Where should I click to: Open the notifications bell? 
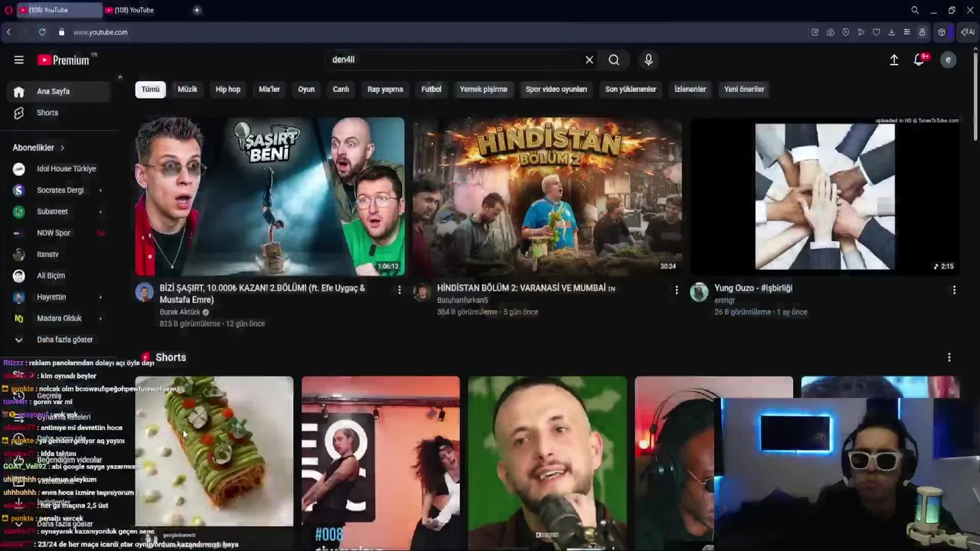pyautogui.click(x=919, y=60)
